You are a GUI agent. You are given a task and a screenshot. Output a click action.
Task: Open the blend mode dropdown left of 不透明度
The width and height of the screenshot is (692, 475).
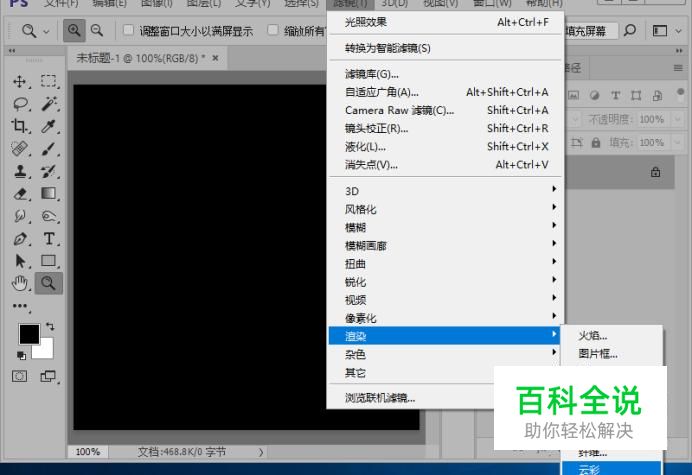click(x=574, y=119)
